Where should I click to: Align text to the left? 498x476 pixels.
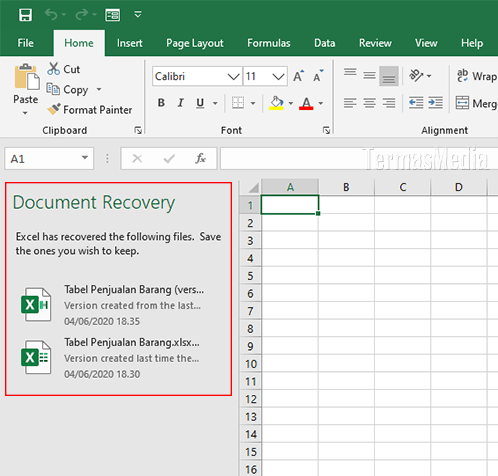click(350, 103)
